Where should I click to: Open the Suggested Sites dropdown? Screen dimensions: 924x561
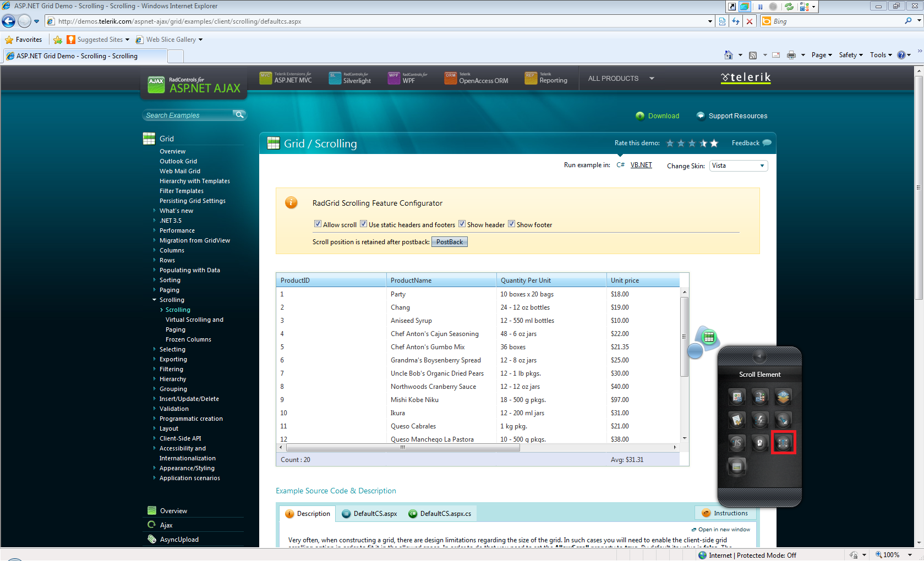tap(127, 40)
